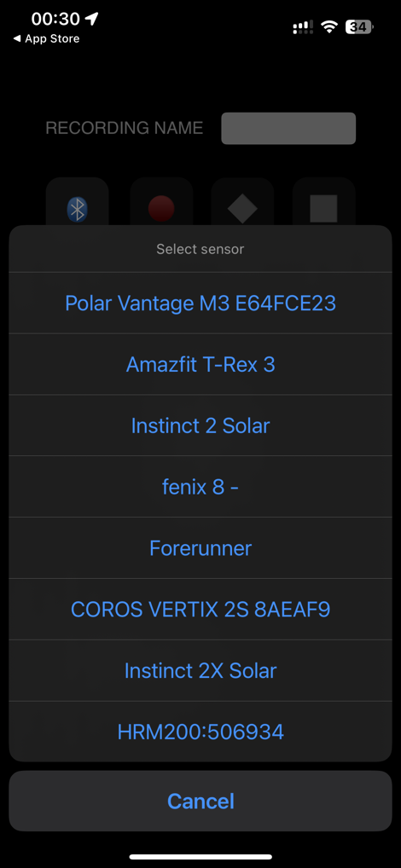Image resolution: width=401 pixels, height=868 pixels.
Task: Select Polar Vantage M3 E64FCE23 sensor
Action: [x=200, y=303]
